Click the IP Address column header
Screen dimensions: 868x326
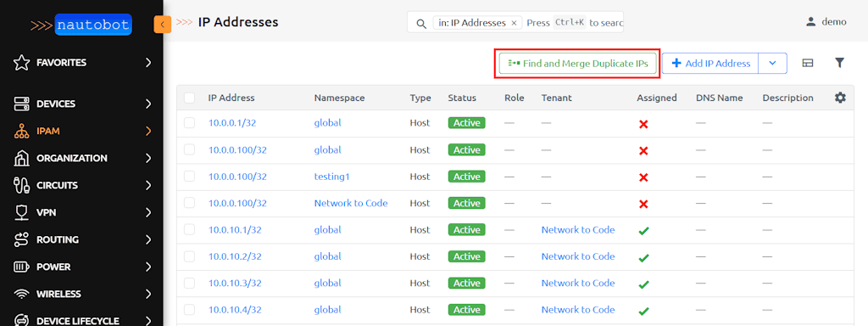tap(231, 98)
